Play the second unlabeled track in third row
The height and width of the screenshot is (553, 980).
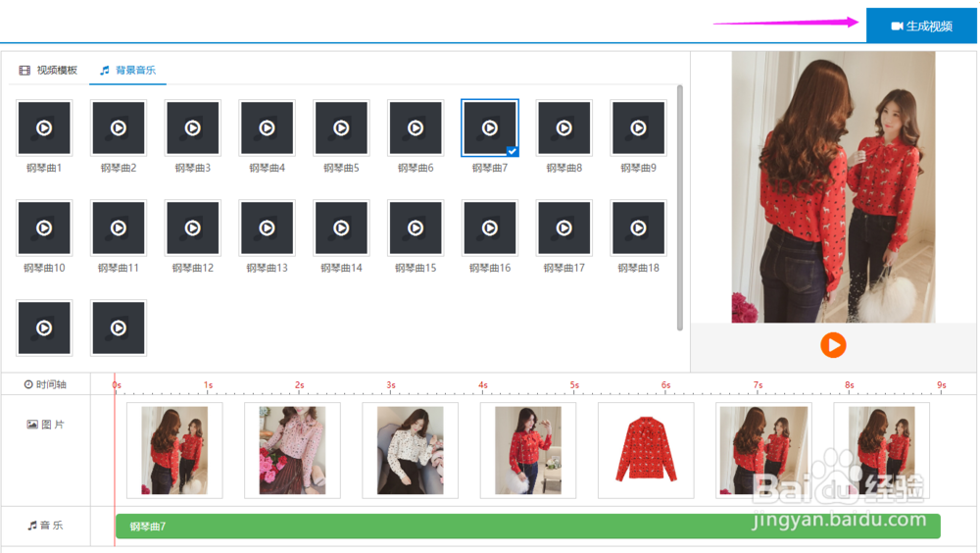click(x=119, y=327)
